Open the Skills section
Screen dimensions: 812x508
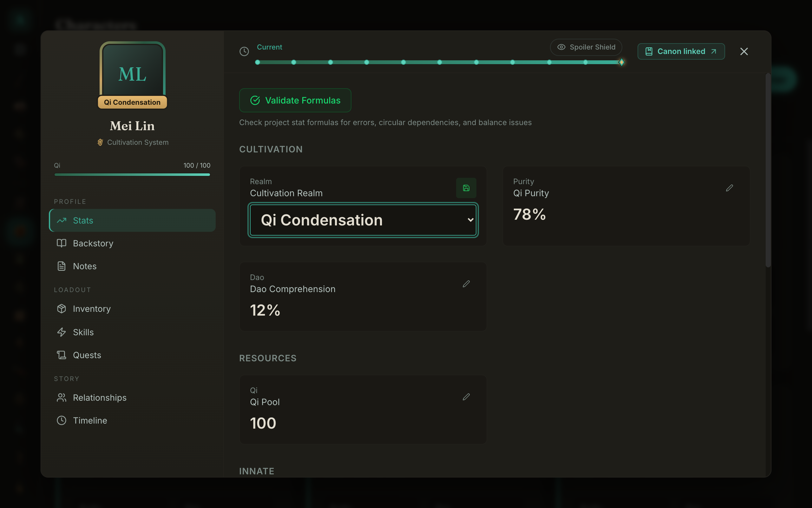(x=132, y=332)
